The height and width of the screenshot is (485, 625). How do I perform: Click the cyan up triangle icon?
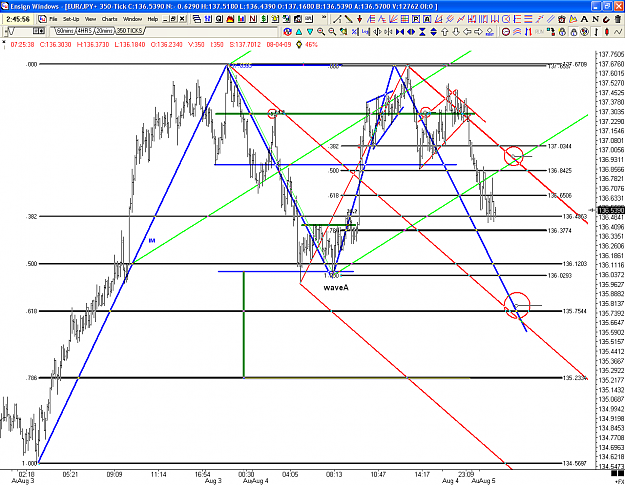[299, 31]
